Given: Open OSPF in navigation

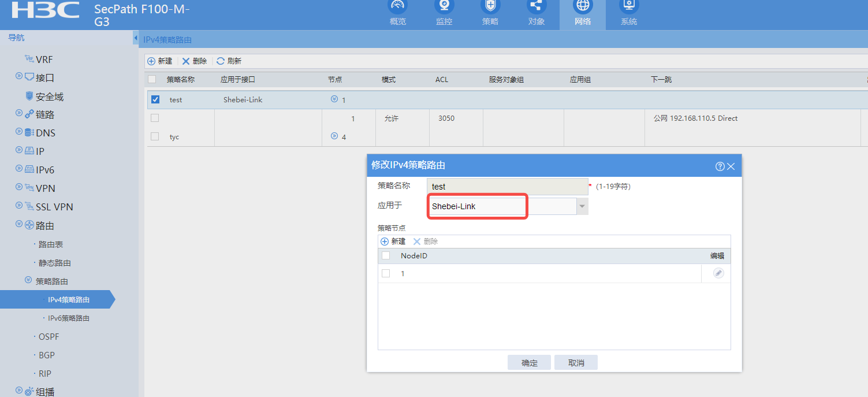Looking at the screenshot, I should coord(49,337).
